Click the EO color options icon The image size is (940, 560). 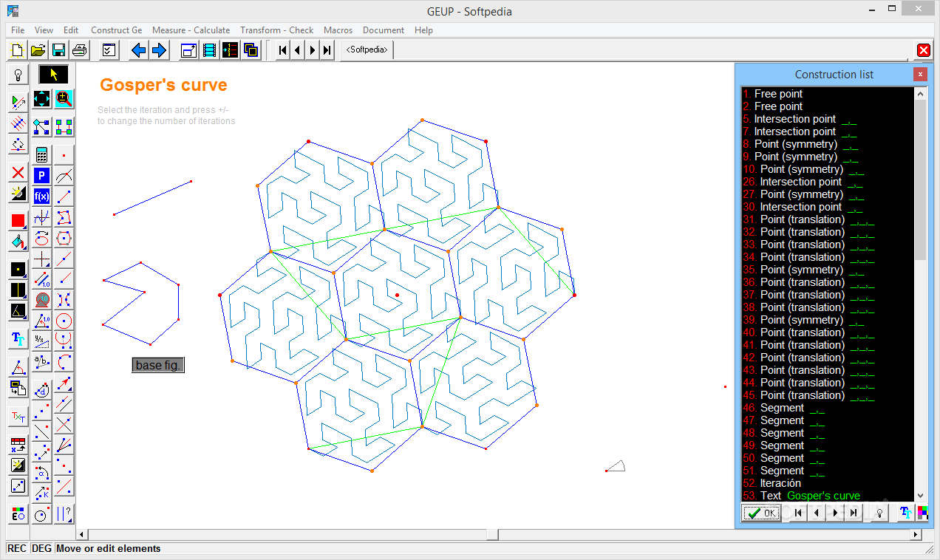[x=18, y=514]
